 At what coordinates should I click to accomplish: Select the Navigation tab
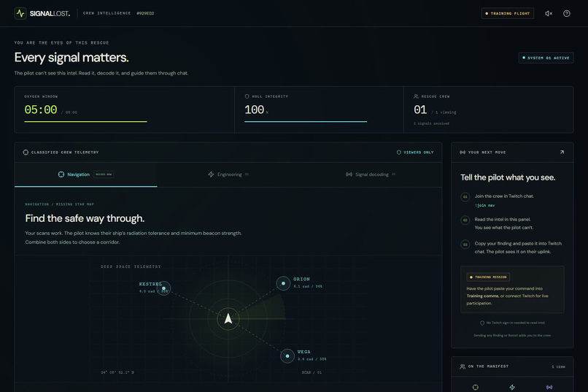tap(86, 174)
